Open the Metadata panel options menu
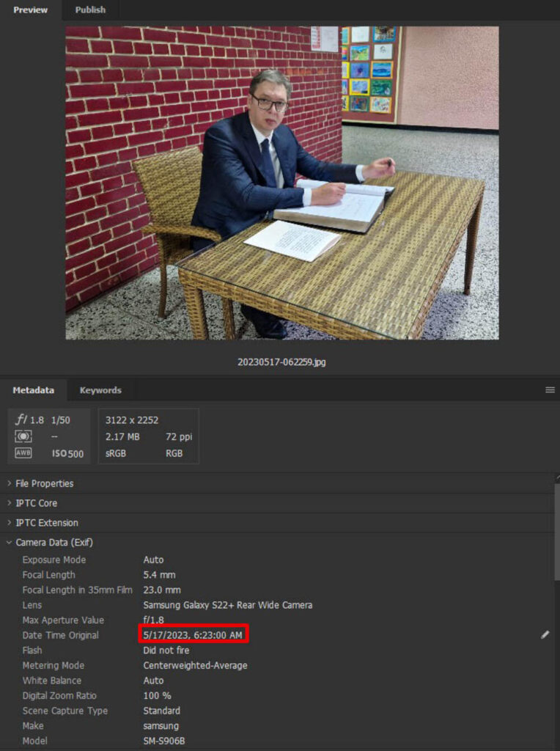 pos(550,390)
